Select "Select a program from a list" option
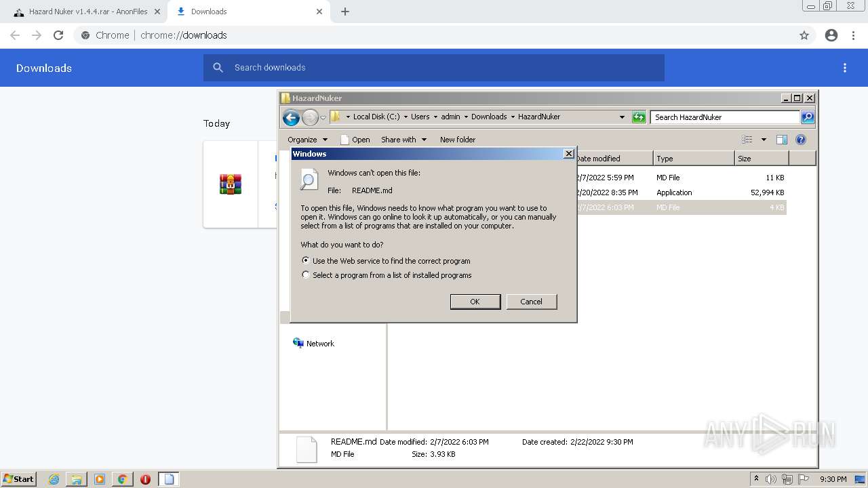This screenshot has height=488, width=868. point(306,274)
